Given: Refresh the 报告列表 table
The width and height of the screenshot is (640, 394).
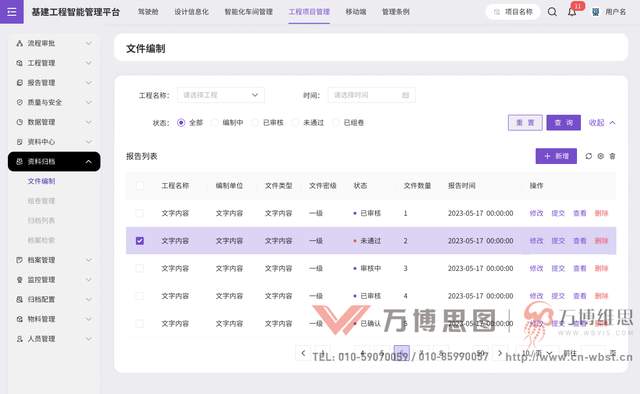Looking at the screenshot, I should pos(588,156).
